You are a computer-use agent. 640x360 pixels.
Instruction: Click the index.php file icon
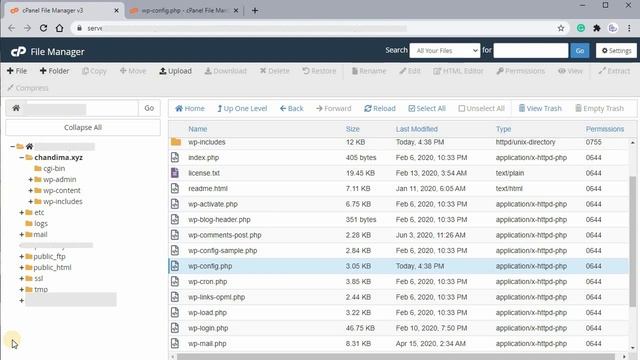click(x=175, y=158)
